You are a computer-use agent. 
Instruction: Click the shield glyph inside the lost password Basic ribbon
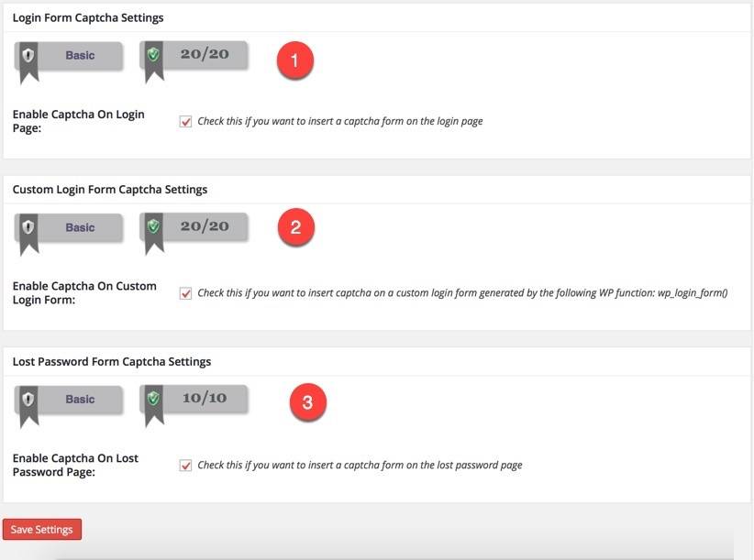pyautogui.click(x=27, y=398)
